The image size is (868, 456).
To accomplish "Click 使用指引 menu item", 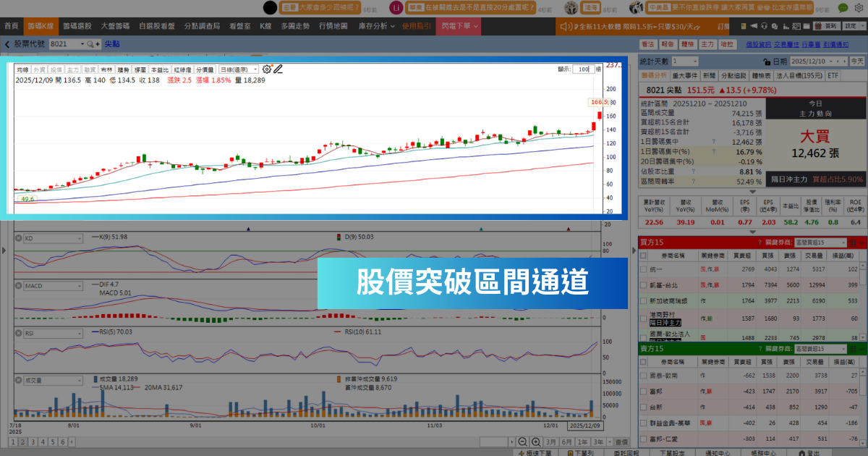I will (x=417, y=26).
